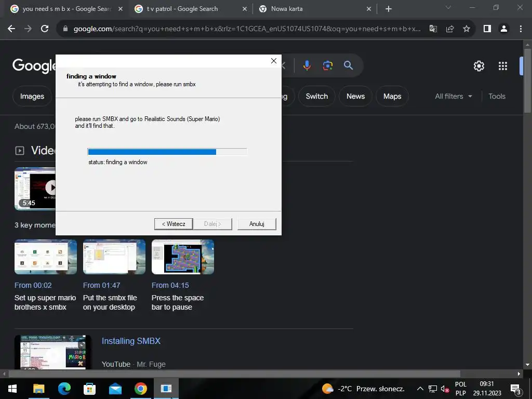Open the network status tray icon
Image resolution: width=532 pixels, height=399 pixels.
[433, 389]
